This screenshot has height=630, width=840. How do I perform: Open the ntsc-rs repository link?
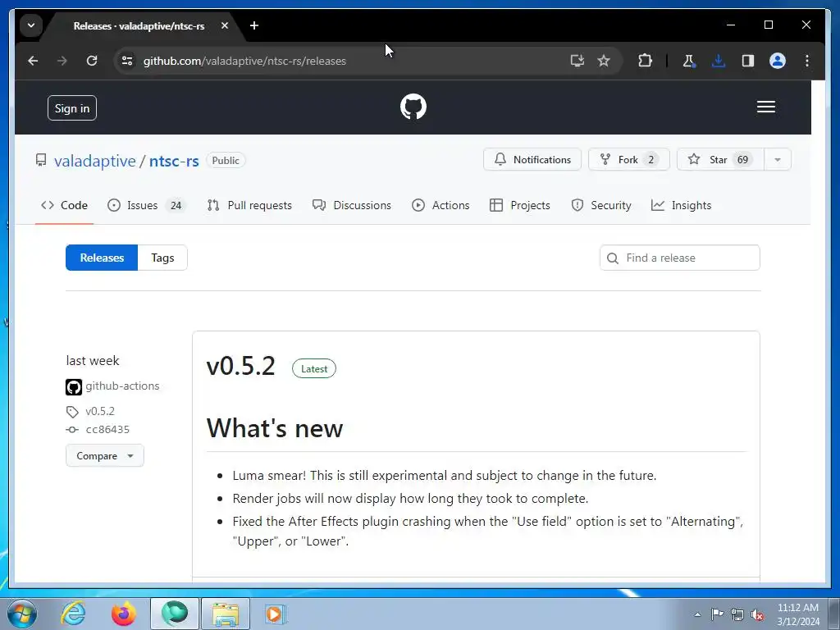pyautogui.click(x=174, y=161)
